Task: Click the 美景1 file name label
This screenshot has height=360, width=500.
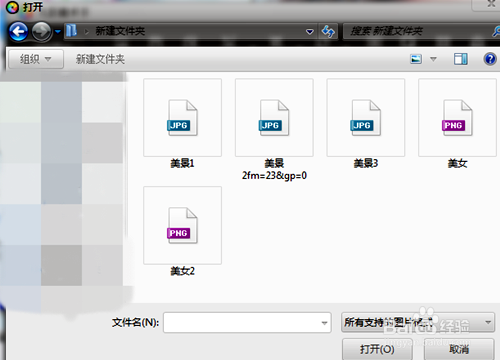Action: coord(182,163)
